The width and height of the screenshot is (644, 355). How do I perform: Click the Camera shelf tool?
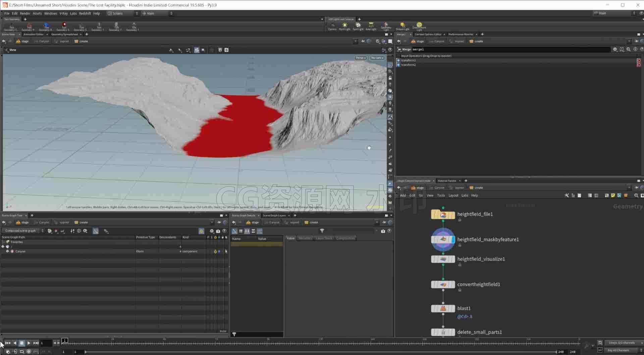(x=332, y=26)
